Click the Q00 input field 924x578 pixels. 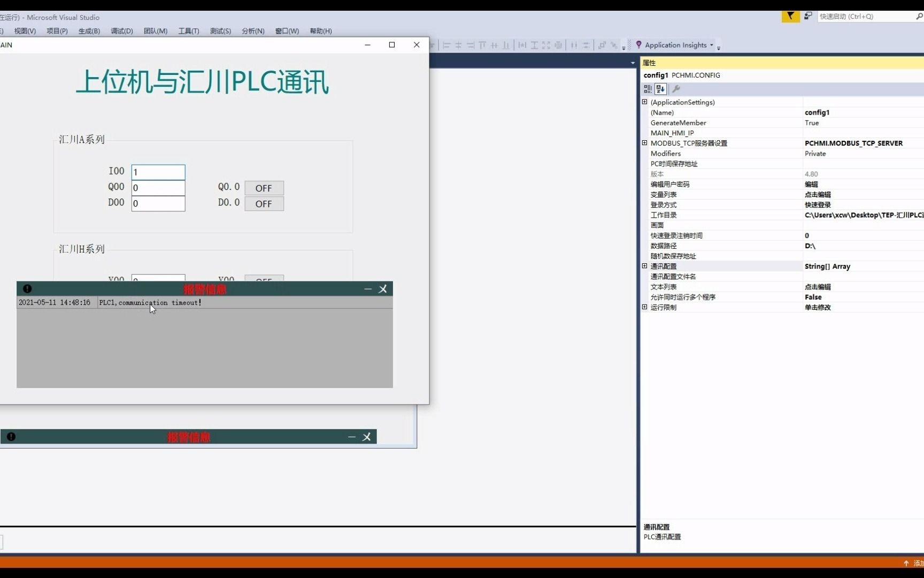tap(158, 188)
